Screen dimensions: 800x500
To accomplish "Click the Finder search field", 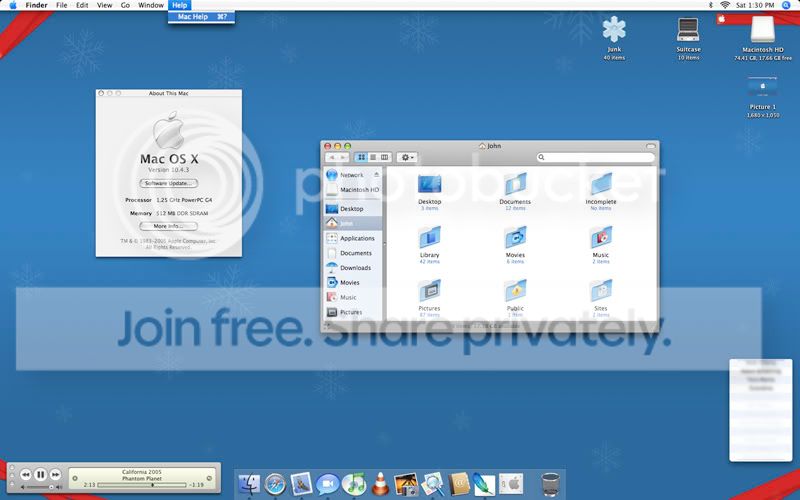I will click(x=595, y=157).
